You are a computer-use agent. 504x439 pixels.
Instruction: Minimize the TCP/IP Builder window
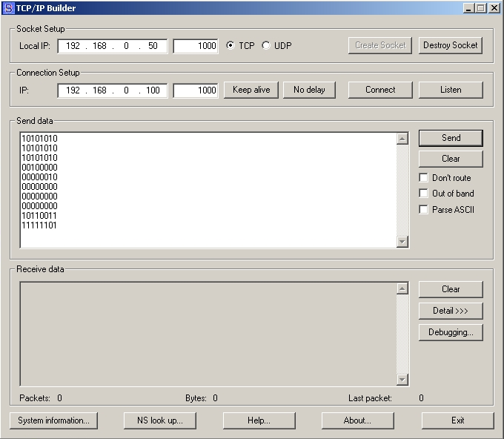(468, 8)
